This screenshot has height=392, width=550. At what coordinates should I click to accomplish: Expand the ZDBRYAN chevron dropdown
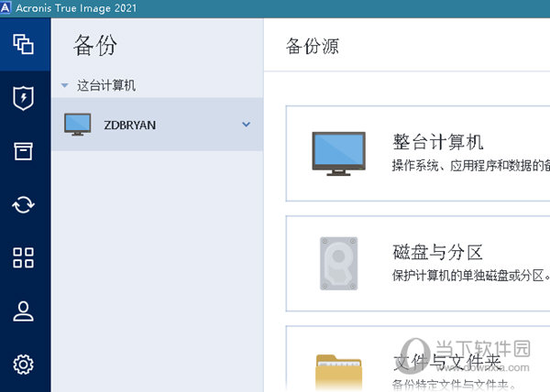click(246, 125)
